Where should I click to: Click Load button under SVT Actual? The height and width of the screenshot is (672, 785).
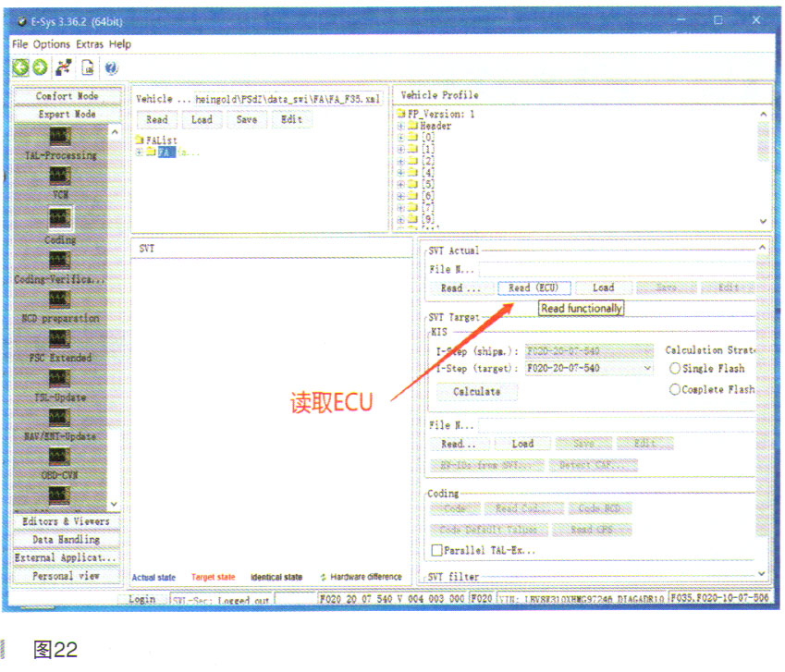(604, 287)
